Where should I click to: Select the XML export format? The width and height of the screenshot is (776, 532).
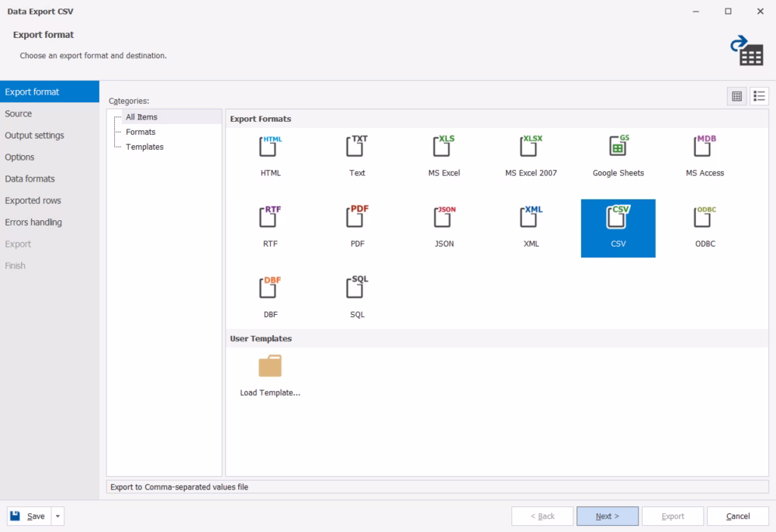pos(531,218)
